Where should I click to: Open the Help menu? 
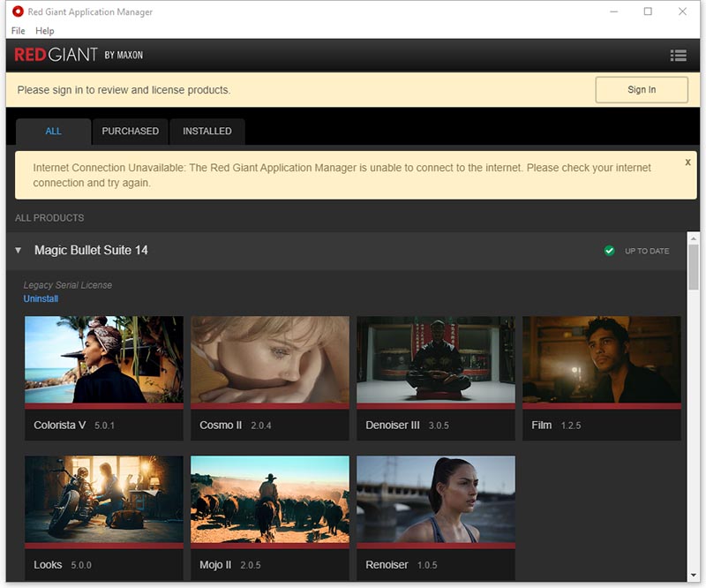[45, 31]
